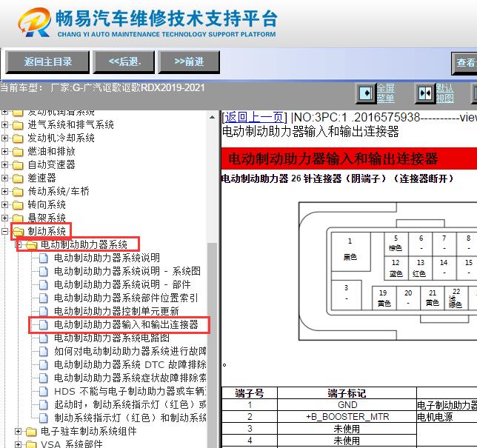Select the 转向系统 folder icon

(x=18, y=205)
